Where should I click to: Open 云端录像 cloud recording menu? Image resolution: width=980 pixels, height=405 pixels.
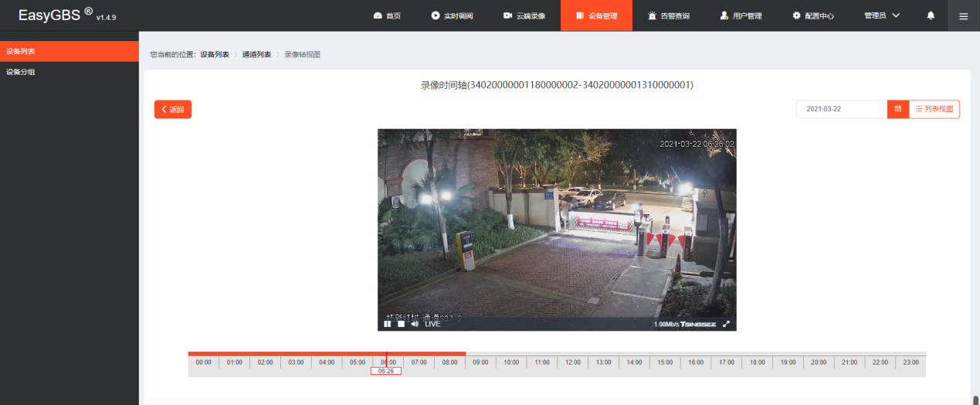524,15
